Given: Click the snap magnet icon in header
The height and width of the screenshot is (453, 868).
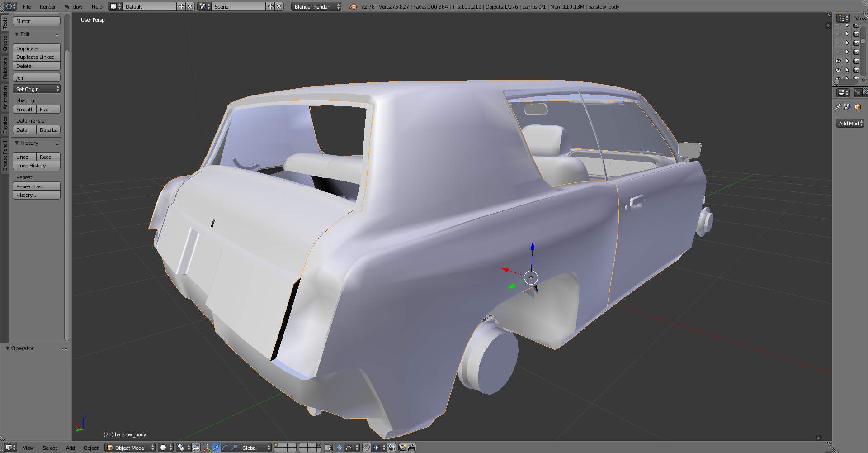Looking at the screenshot, I should (x=367, y=448).
